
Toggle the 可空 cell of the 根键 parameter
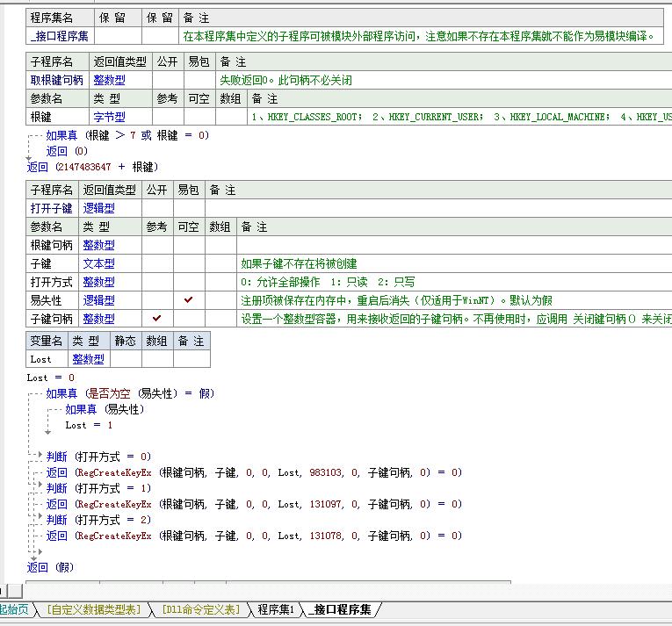(x=199, y=117)
